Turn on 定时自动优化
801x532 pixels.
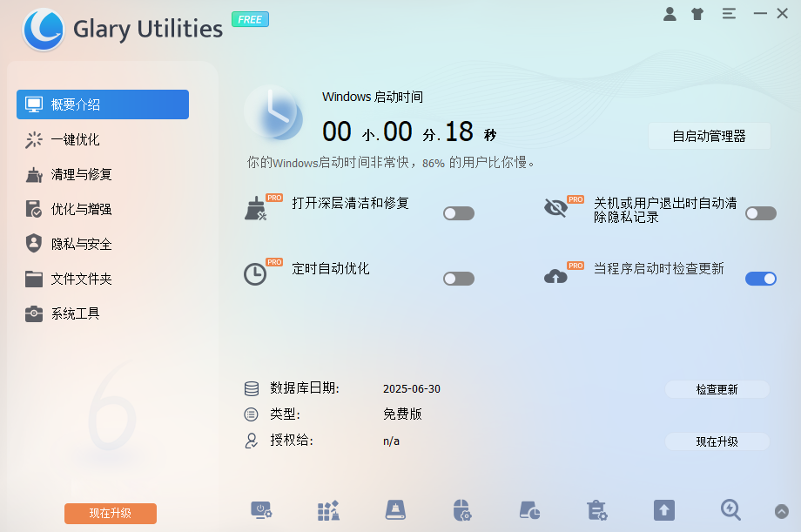coord(458,279)
